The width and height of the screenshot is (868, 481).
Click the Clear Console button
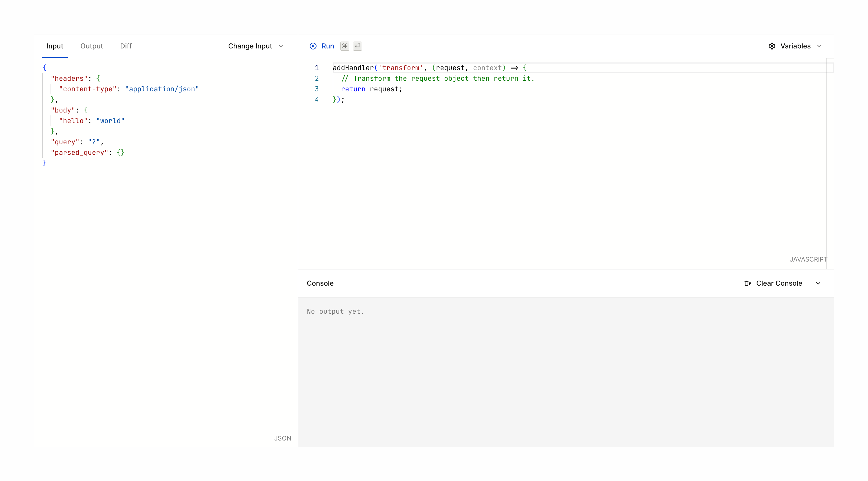[779, 284]
